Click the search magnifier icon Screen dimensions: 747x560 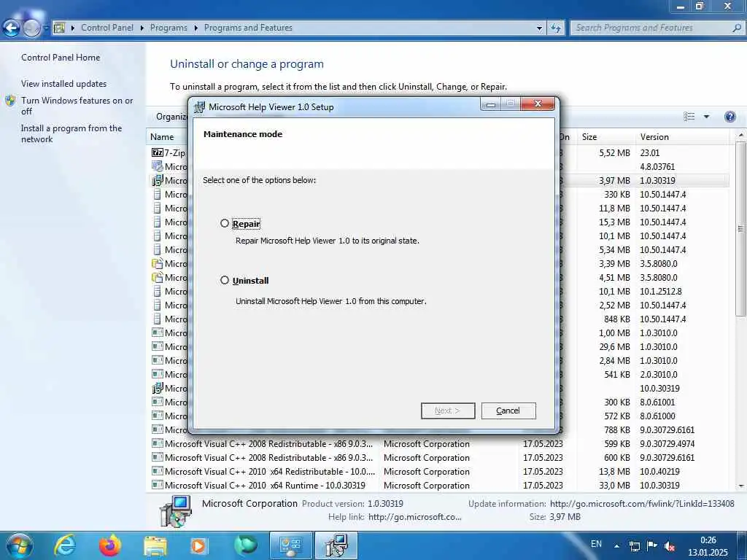tap(737, 28)
